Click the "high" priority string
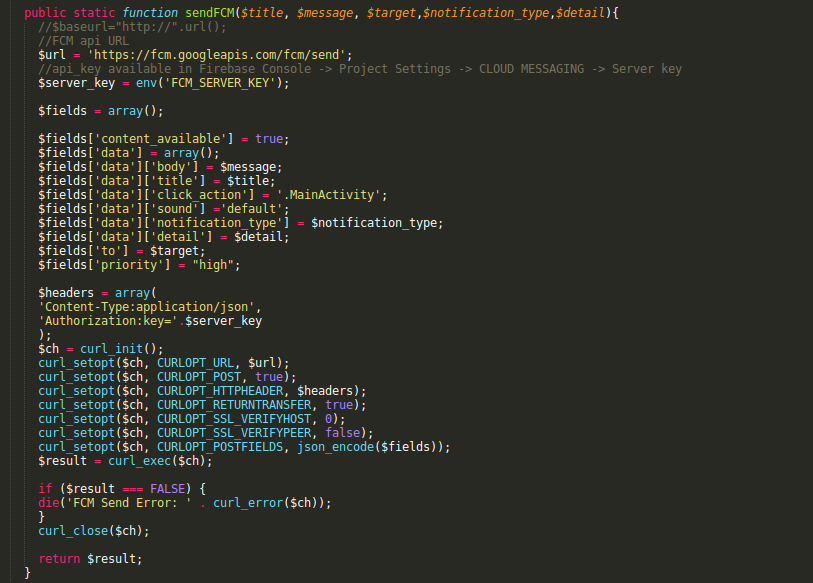This screenshot has height=583, width=813. point(213,265)
